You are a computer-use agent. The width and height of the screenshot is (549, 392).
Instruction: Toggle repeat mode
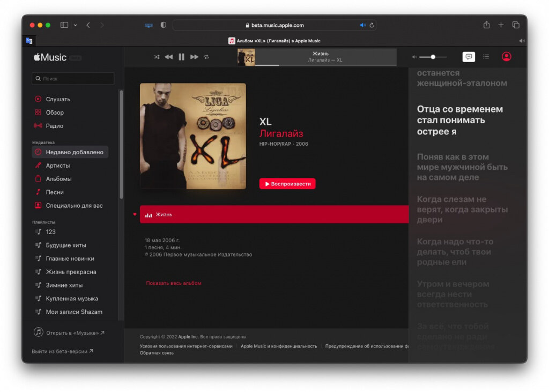[207, 57]
